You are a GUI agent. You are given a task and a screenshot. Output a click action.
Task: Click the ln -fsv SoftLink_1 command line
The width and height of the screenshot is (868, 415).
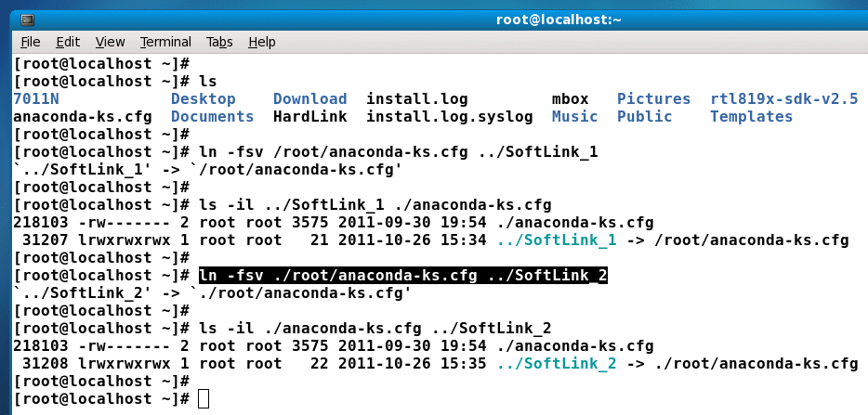tap(399, 152)
